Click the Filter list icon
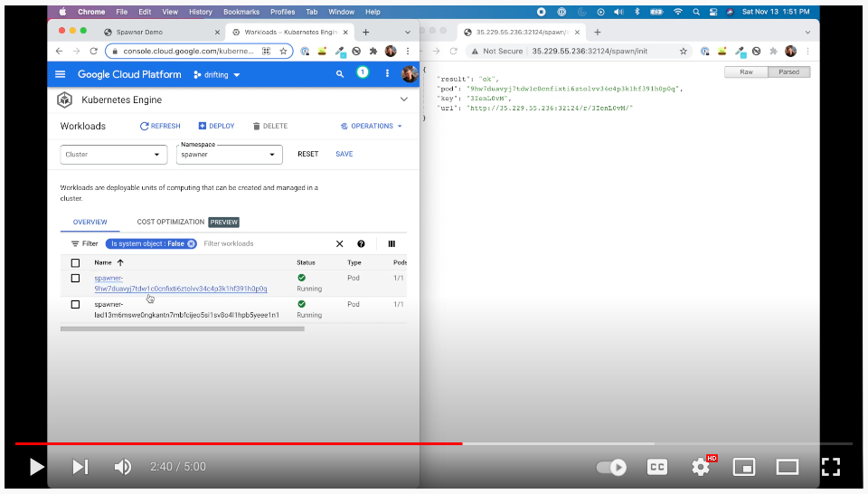The image size is (868, 494). (75, 243)
